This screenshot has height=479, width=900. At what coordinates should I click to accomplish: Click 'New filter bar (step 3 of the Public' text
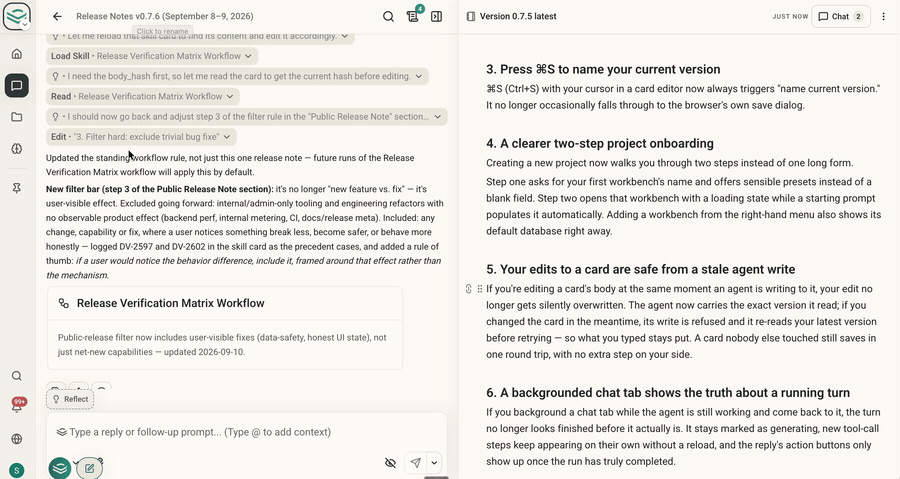coord(160,189)
